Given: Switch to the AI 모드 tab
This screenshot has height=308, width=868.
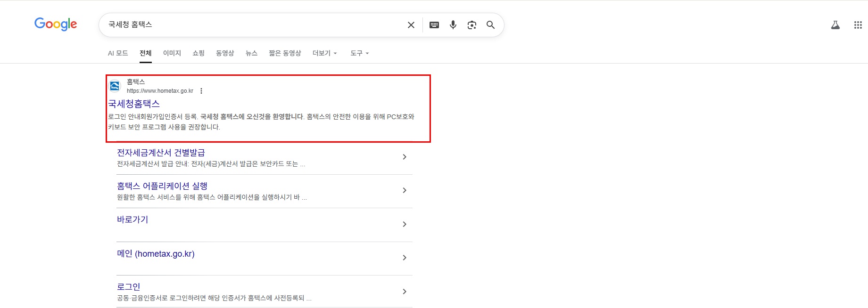Looking at the screenshot, I should pyautogui.click(x=118, y=53).
